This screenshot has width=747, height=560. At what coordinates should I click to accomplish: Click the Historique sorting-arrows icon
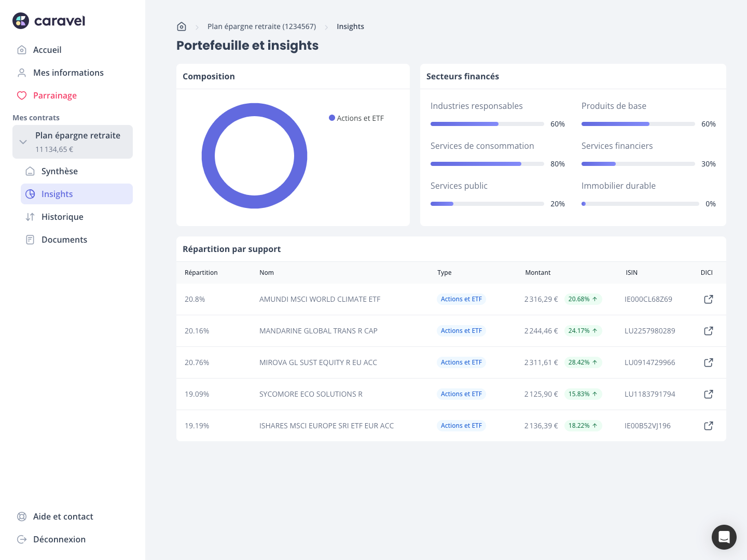coord(30,217)
